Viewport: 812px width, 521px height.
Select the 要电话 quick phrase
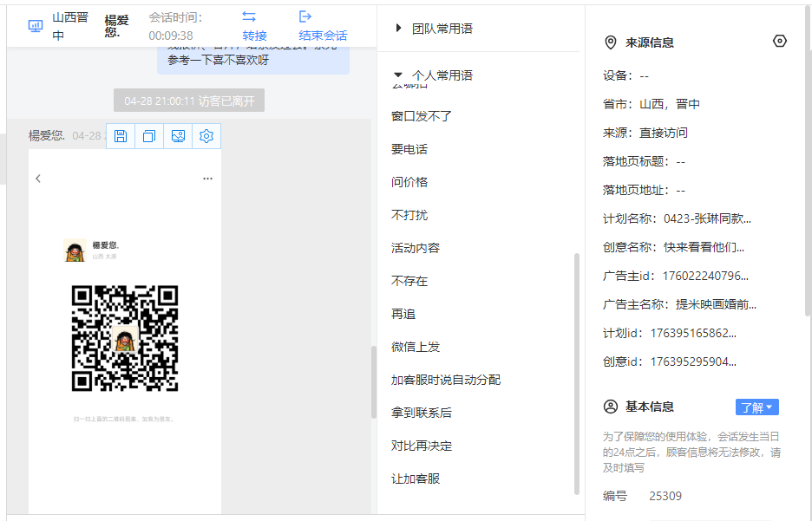pyautogui.click(x=409, y=149)
